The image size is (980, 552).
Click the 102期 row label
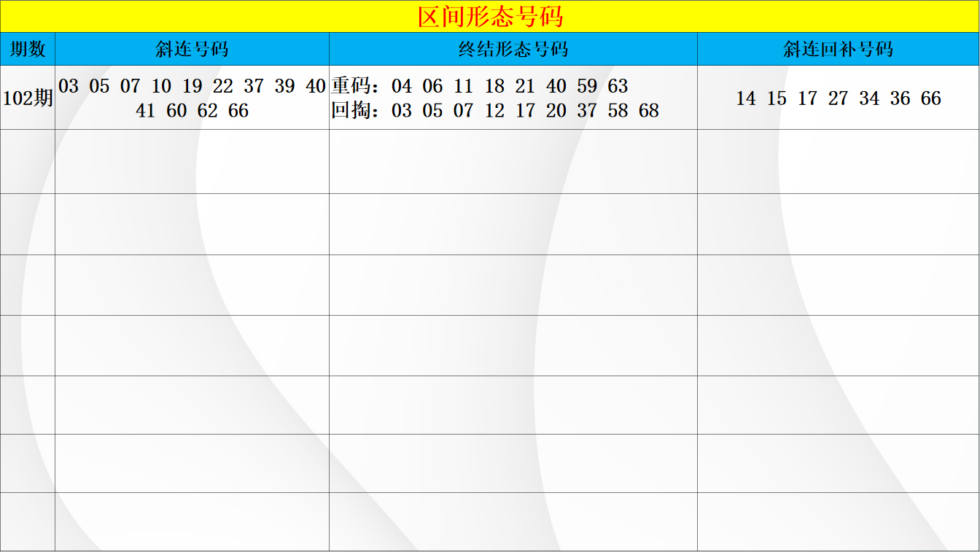pyautogui.click(x=28, y=98)
